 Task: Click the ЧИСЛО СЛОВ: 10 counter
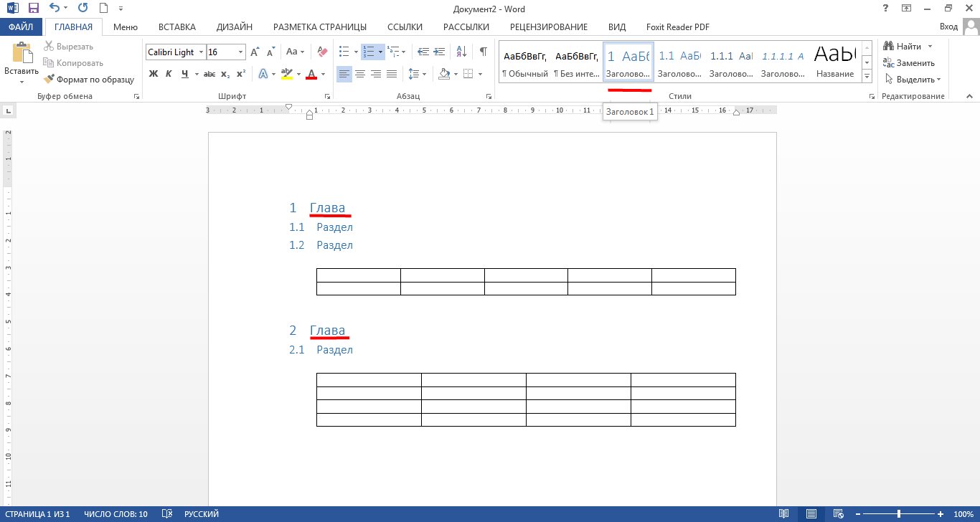[x=116, y=514]
